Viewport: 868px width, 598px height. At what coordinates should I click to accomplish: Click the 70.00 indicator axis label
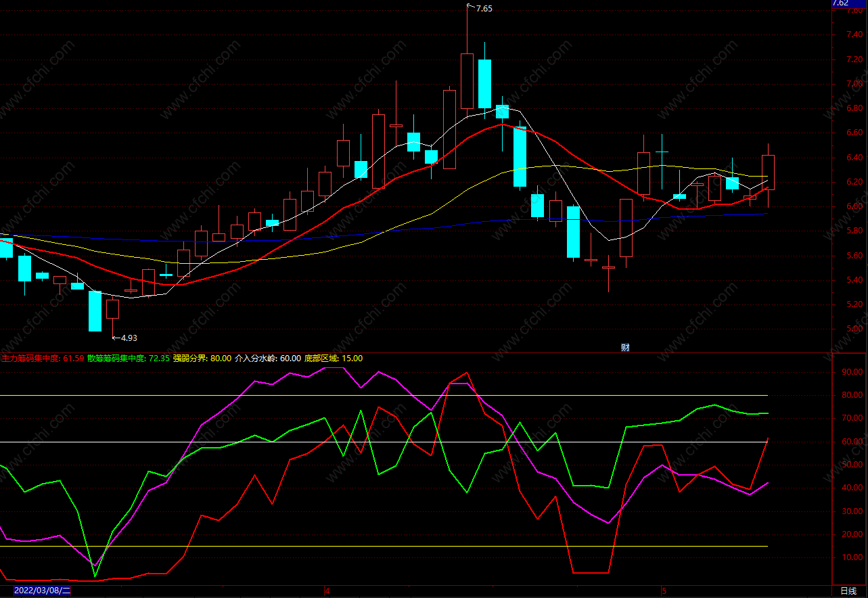853,419
